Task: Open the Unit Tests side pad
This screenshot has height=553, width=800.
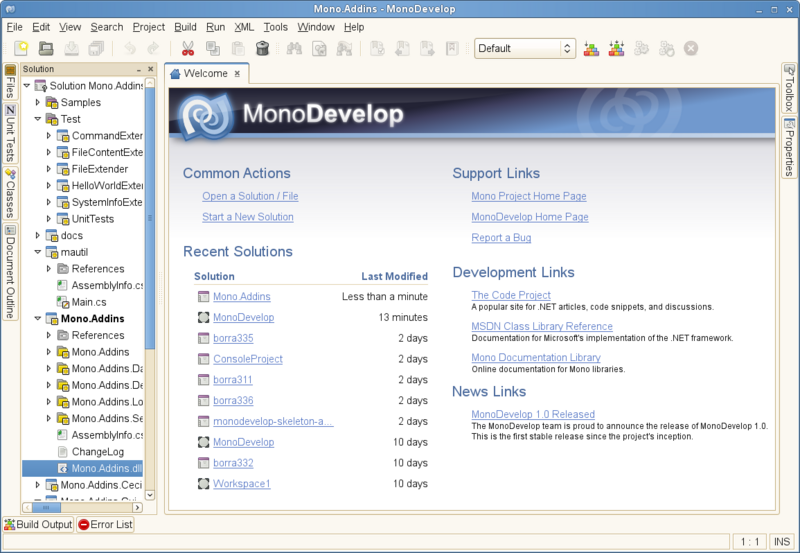Action: pos(10,133)
